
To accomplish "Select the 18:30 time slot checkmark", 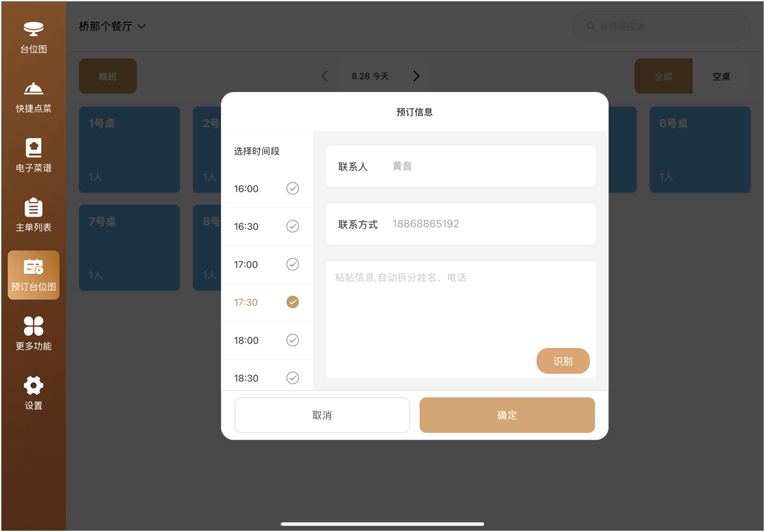I will click(293, 377).
